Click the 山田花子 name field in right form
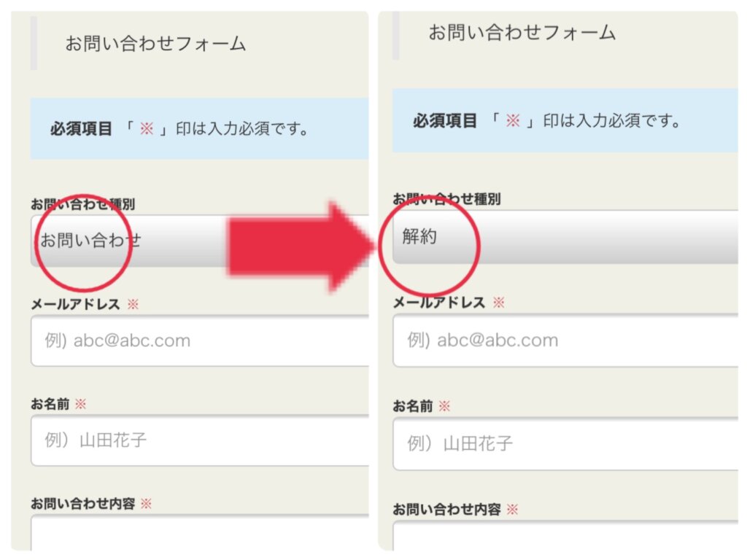Viewport: 747px width, 560px height. pyautogui.click(x=565, y=444)
